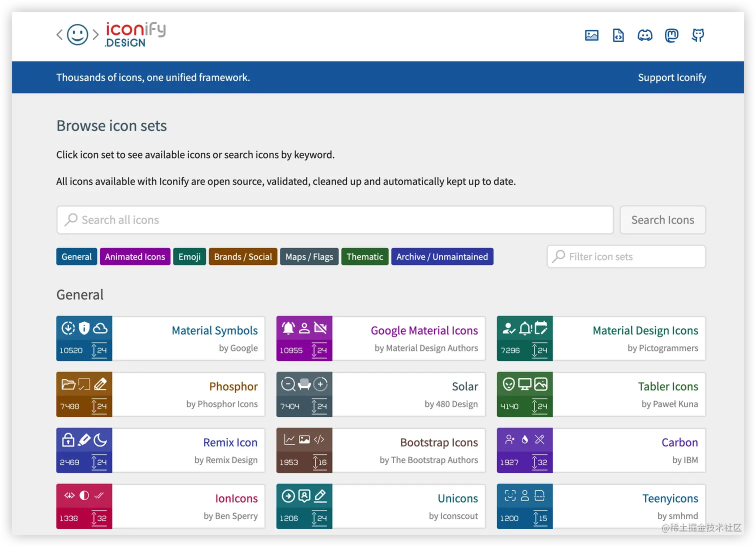Click the Solar gray sample thumbnail

click(304, 394)
